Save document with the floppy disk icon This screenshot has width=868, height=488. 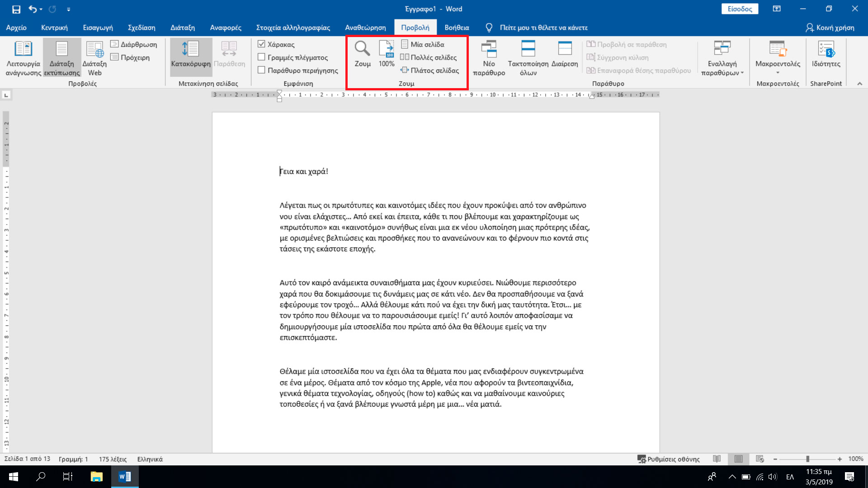click(x=16, y=9)
